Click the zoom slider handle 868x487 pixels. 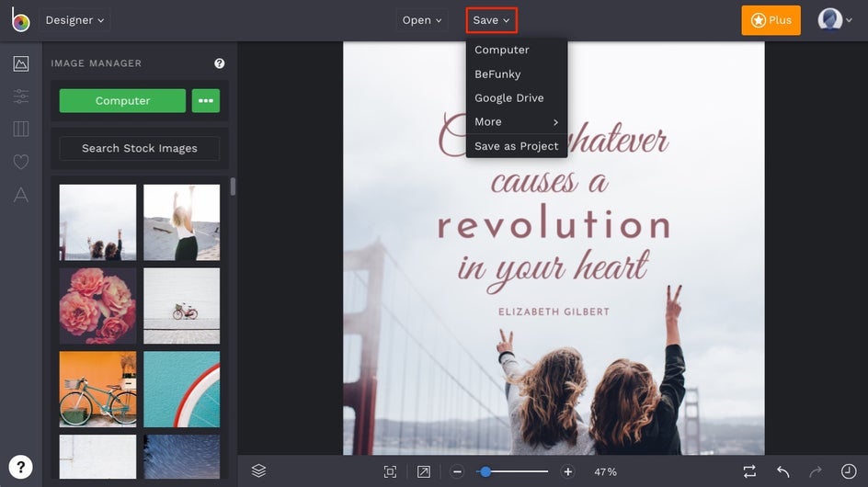[x=485, y=471]
